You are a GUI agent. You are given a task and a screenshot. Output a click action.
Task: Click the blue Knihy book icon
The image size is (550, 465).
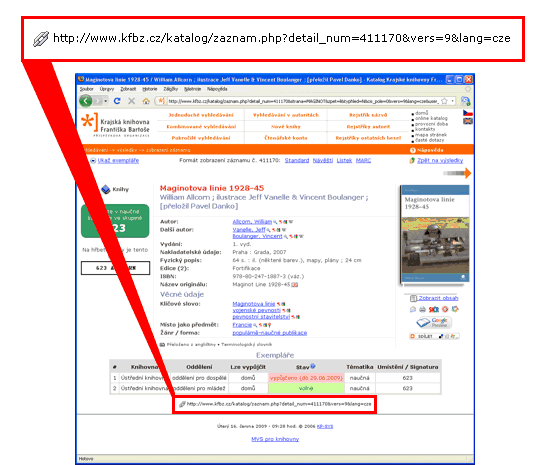pos(106,190)
